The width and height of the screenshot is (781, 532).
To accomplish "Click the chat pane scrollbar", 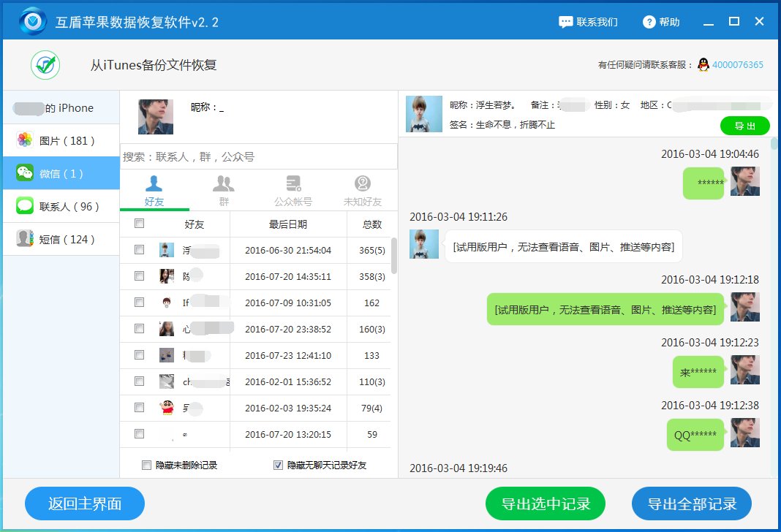I will 774,144.
